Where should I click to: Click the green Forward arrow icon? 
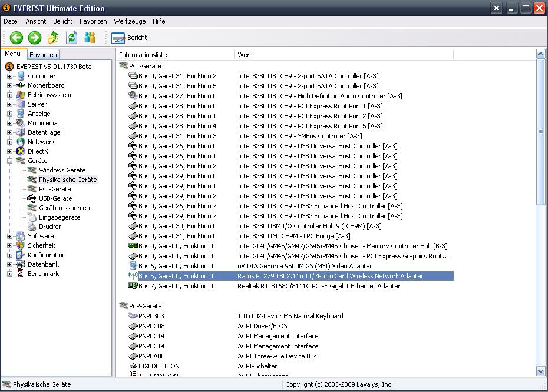pyautogui.click(x=35, y=38)
